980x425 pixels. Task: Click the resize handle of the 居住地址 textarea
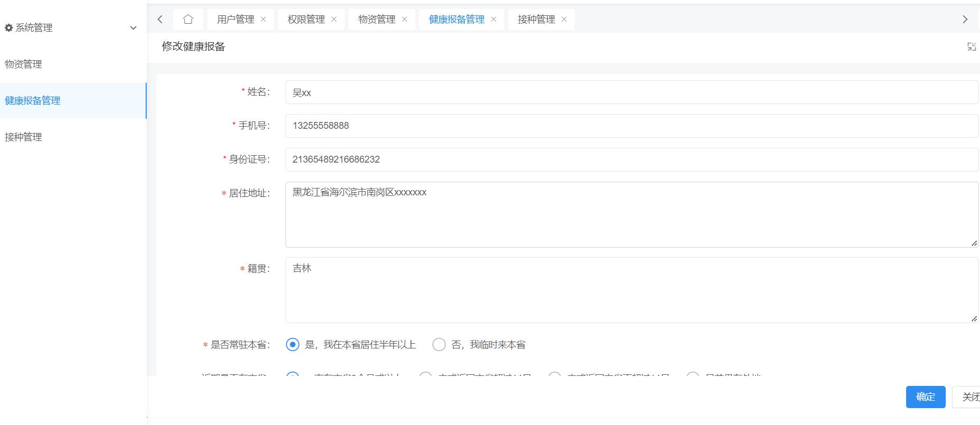[974, 243]
